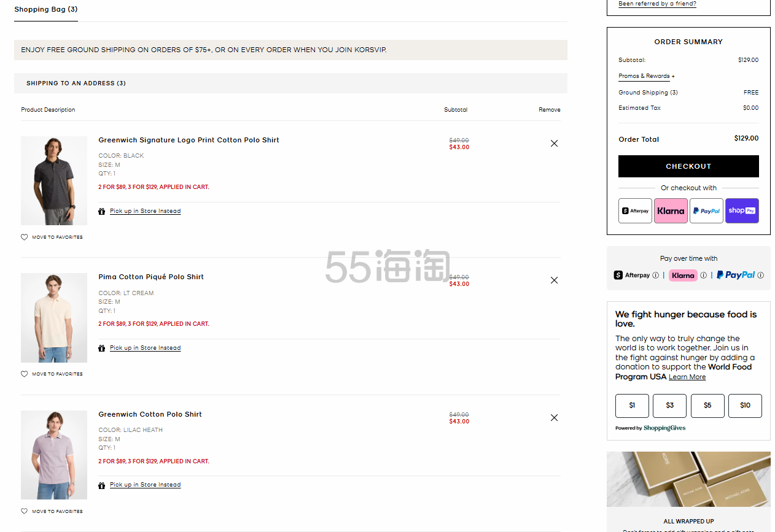Open Klarna info icon in Pay over time
Viewport: 775px width, 532px height.
click(703, 276)
